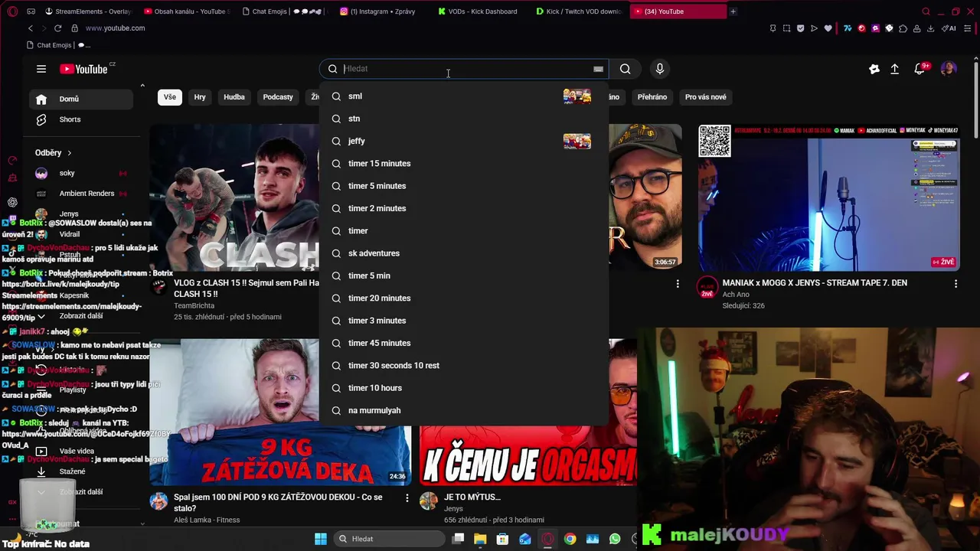Open the soky subscription channel
The height and width of the screenshot is (551, 980).
coord(81,173)
